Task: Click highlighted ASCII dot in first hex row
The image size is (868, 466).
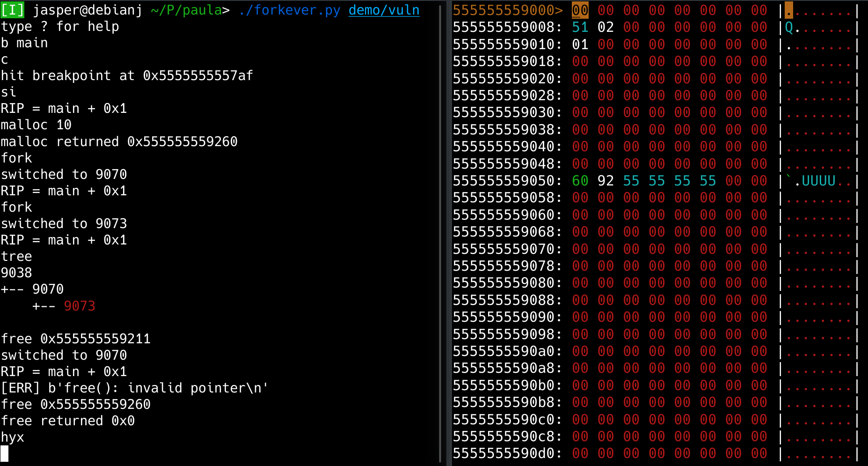Action: [x=789, y=10]
